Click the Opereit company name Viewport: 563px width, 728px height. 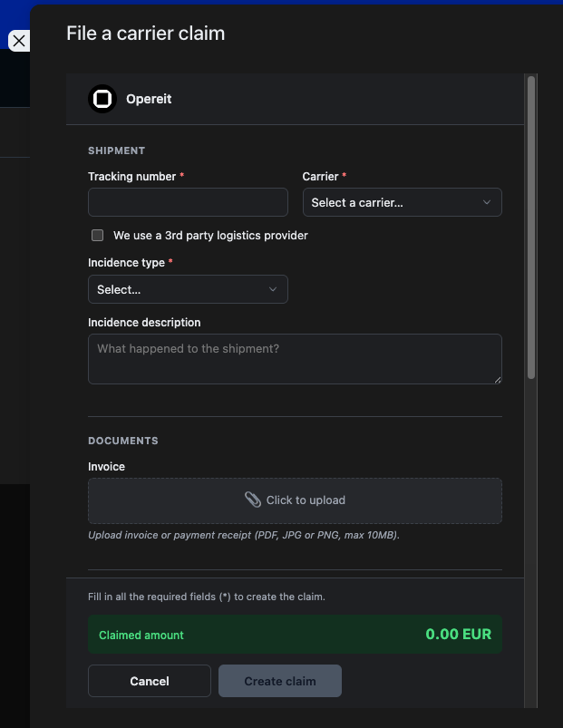[149, 99]
